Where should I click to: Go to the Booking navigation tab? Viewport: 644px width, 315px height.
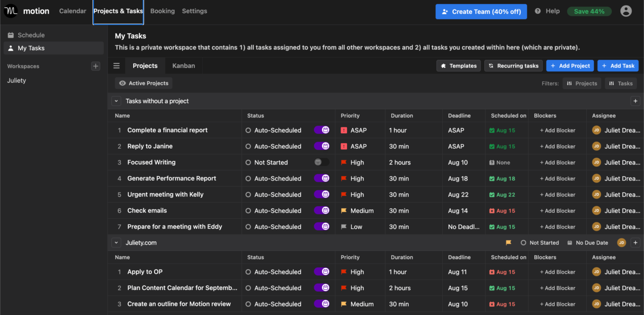[162, 11]
